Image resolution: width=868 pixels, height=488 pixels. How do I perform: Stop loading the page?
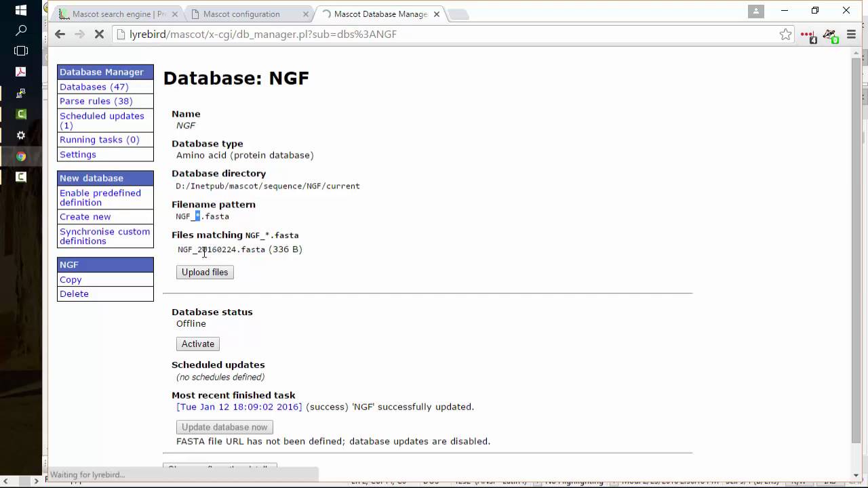(x=99, y=34)
